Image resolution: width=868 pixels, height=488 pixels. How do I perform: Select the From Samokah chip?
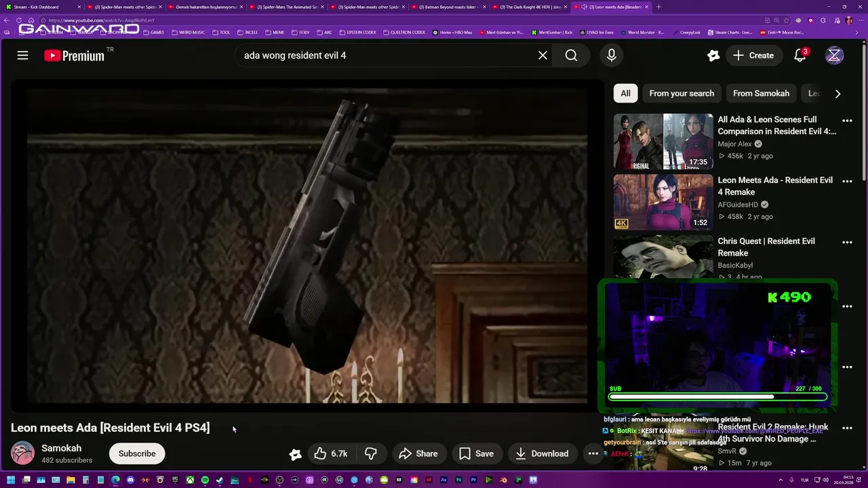click(761, 94)
